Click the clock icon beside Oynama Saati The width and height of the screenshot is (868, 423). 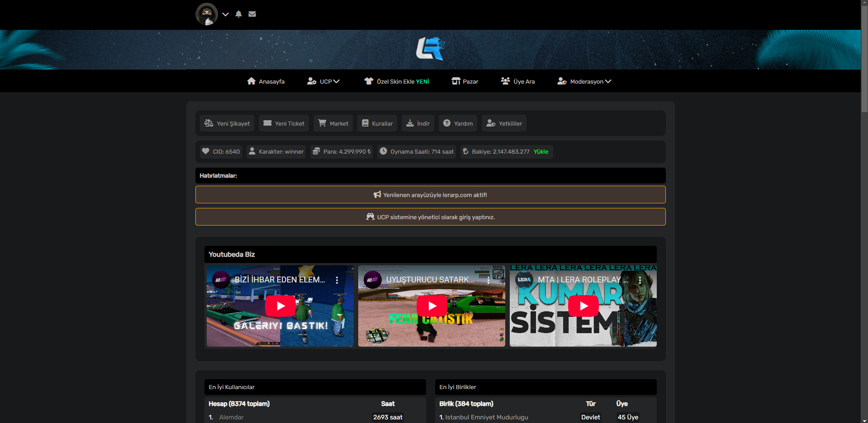click(384, 151)
